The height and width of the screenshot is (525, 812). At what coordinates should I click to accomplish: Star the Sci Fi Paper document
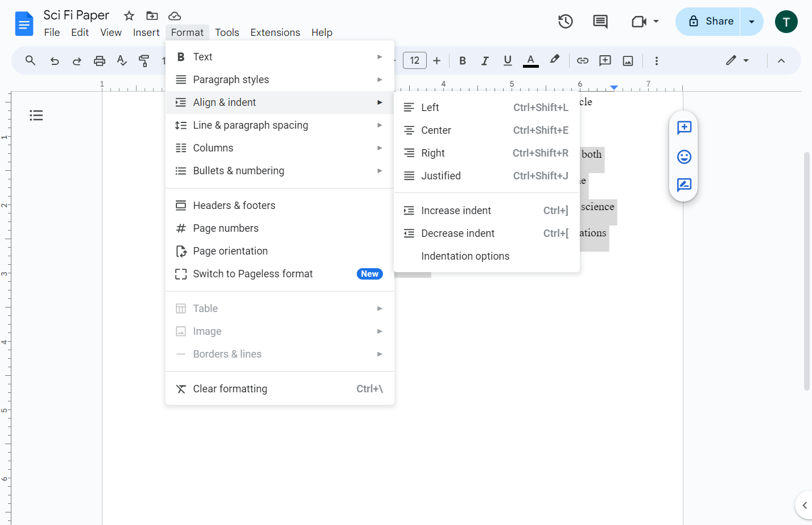coord(129,16)
